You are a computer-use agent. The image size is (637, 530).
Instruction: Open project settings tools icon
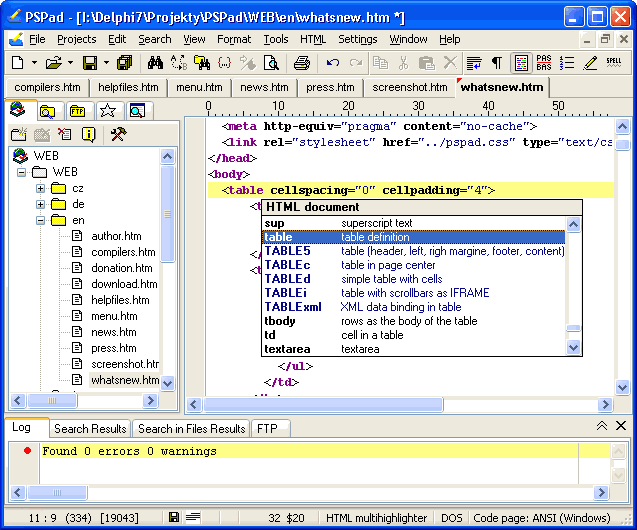(118, 134)
